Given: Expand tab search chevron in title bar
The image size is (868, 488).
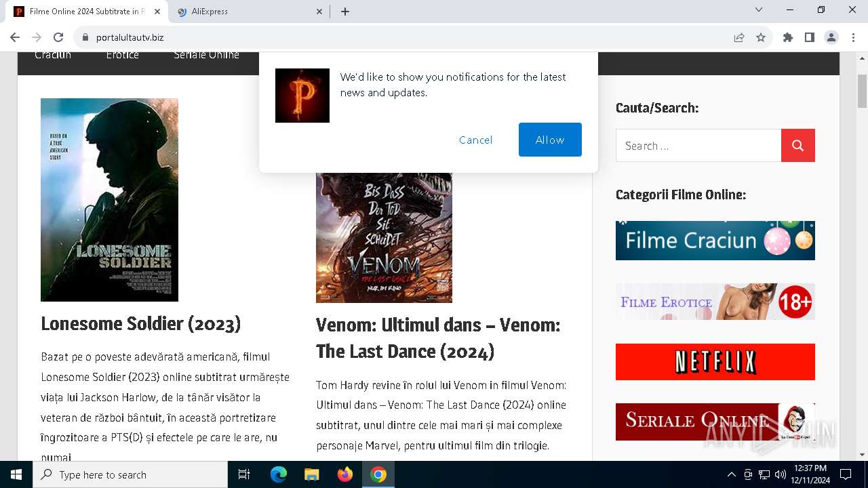Looking at the screenshot, I should click(759, 10).
